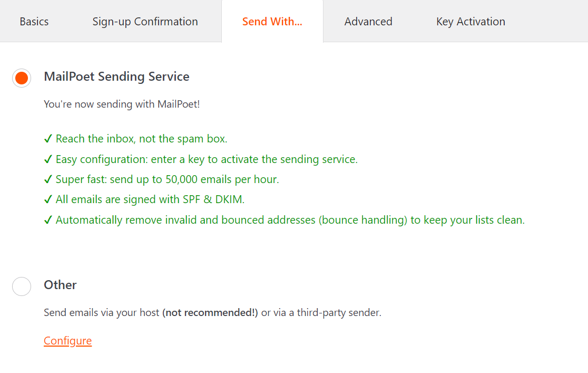Select the active Send With... tab
This screenshot has height=373, width=588.
(272, 21)
